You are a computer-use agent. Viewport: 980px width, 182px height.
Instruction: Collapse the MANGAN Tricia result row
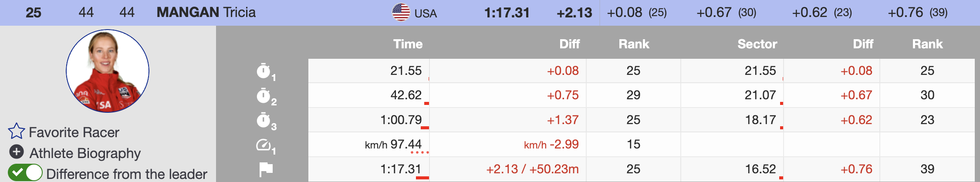(206, 12)
